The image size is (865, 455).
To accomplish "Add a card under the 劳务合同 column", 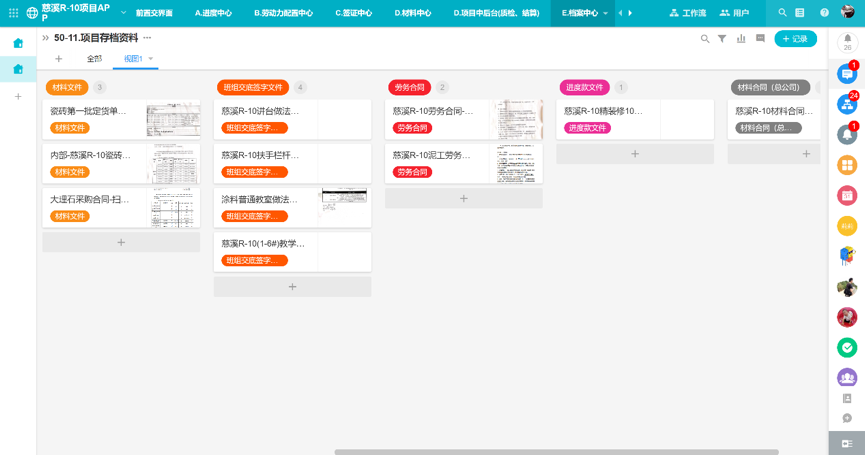I will coord(464,198).
